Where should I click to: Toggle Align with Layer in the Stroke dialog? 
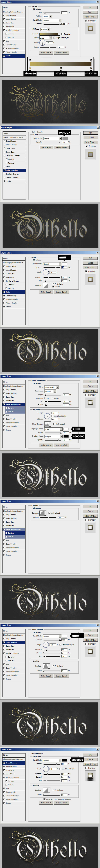[x=54, y=38]
